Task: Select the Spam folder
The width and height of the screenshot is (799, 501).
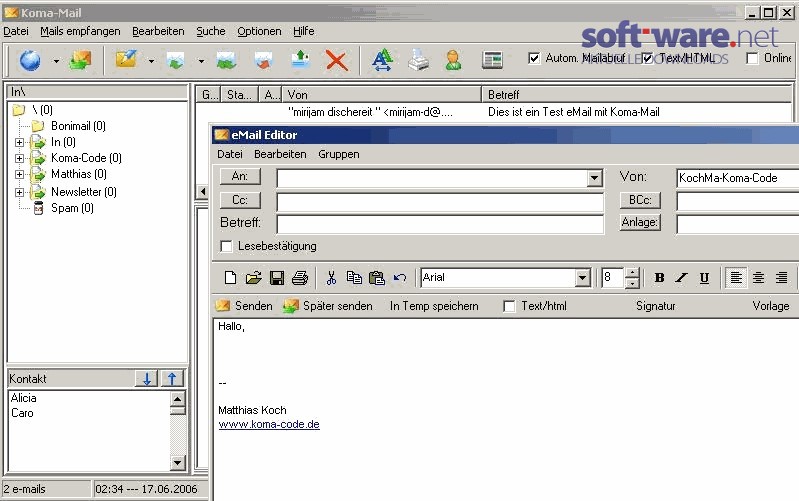Action: click(72, 208)
